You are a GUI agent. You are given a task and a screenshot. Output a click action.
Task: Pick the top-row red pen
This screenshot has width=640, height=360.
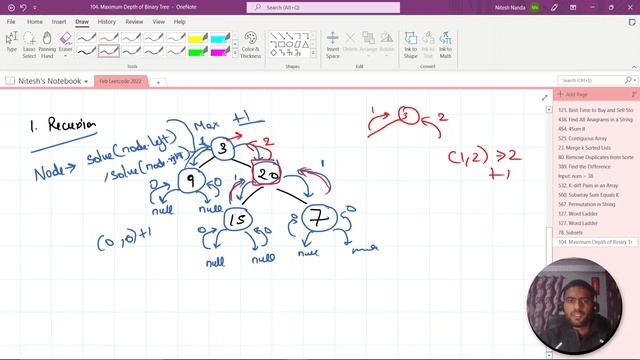coord(109,38)
